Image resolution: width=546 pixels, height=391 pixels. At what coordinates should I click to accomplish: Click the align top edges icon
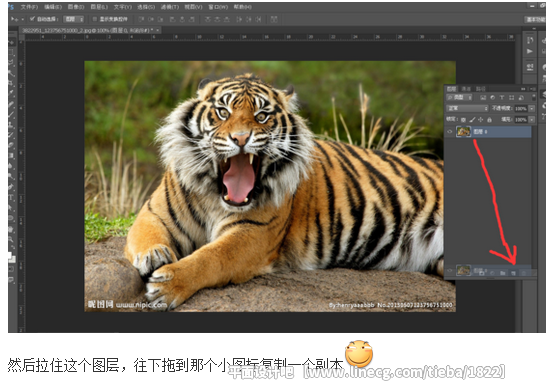click(141, 19)
